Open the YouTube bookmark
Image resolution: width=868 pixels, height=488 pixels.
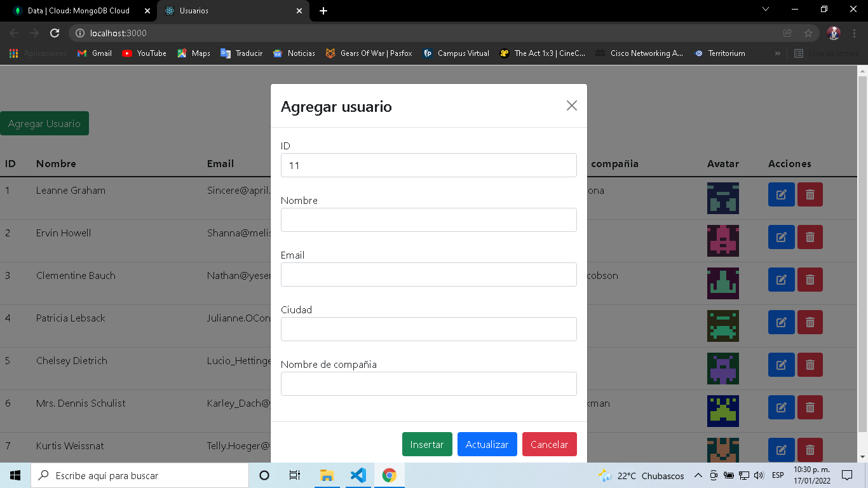(144, 53)
